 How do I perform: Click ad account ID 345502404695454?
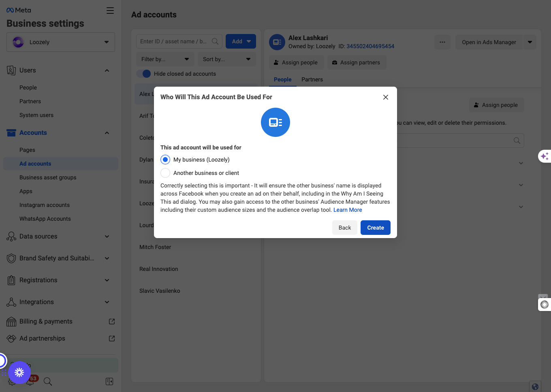[x=370, y=46]
